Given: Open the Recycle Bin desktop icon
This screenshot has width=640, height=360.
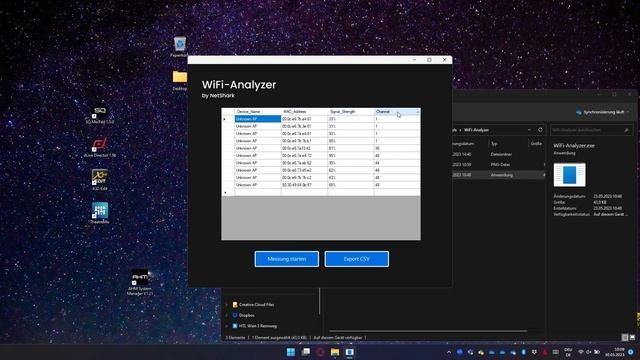Looking at the screenshot, I should coord(180,46).
